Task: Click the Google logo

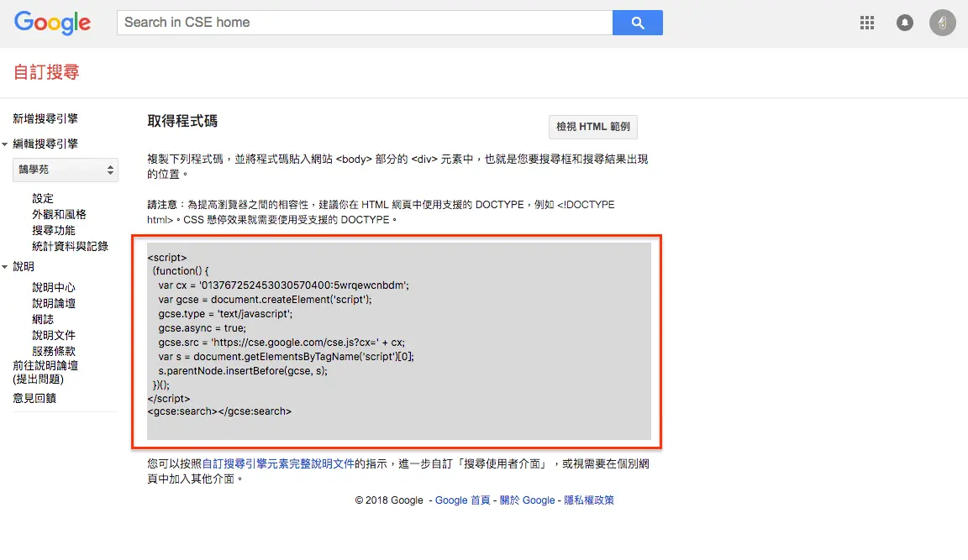Action: 52,23
